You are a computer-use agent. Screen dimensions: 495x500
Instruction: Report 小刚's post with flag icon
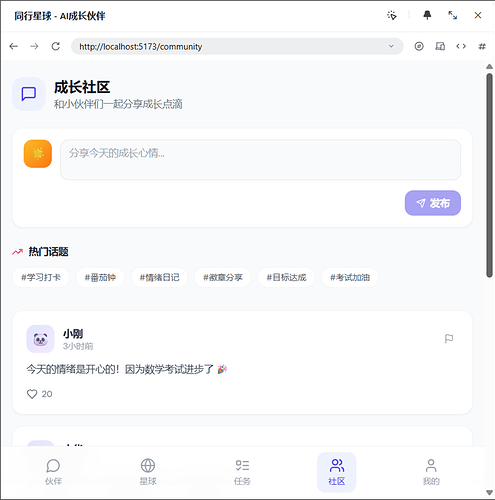pyautogui.click(x=449, y=339)
